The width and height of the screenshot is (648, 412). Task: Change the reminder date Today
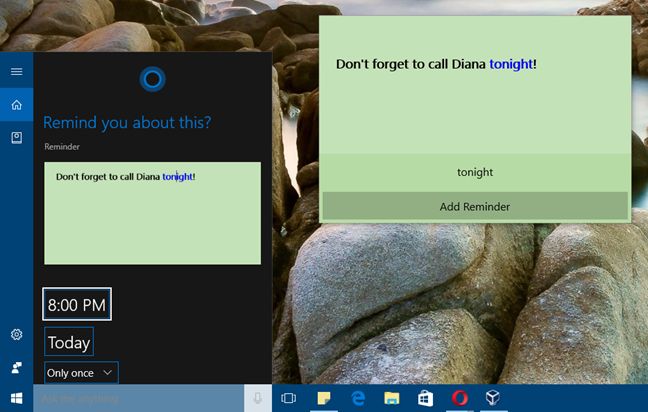point(69,342)
